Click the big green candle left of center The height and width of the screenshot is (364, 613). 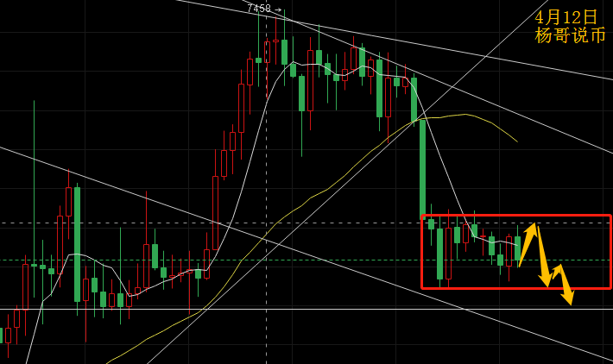78,244
